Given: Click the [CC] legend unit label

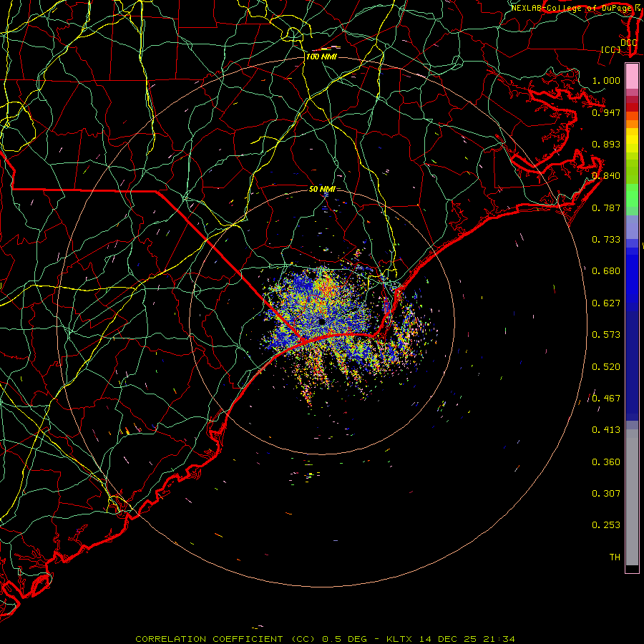Looking at the screenshot, I should 611,49.
